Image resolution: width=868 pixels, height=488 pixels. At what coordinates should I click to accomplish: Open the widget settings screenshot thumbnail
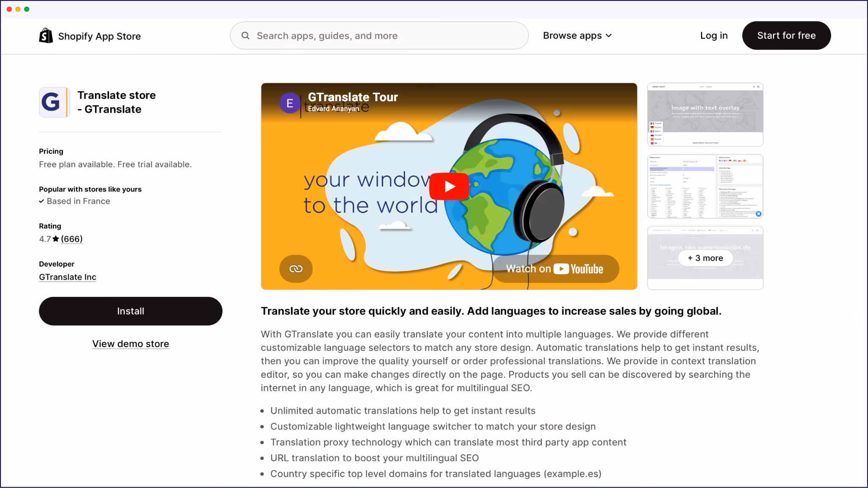coord(705,187)
